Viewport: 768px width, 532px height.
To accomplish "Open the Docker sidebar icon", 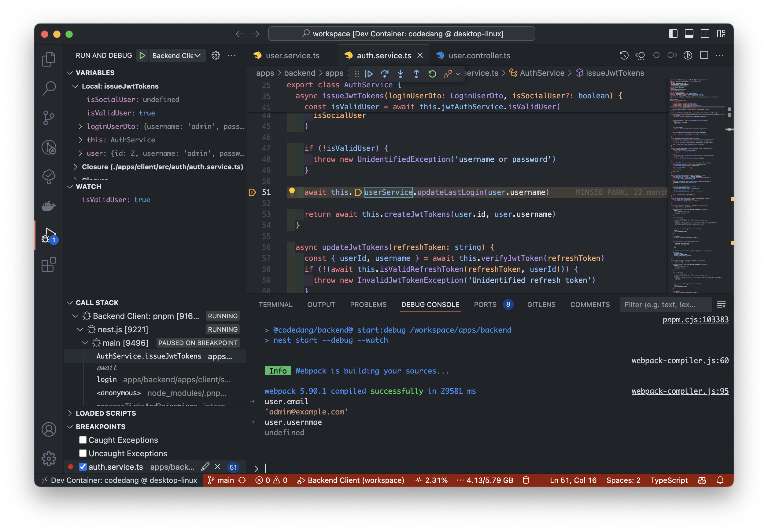I will (x=49, y=207).
